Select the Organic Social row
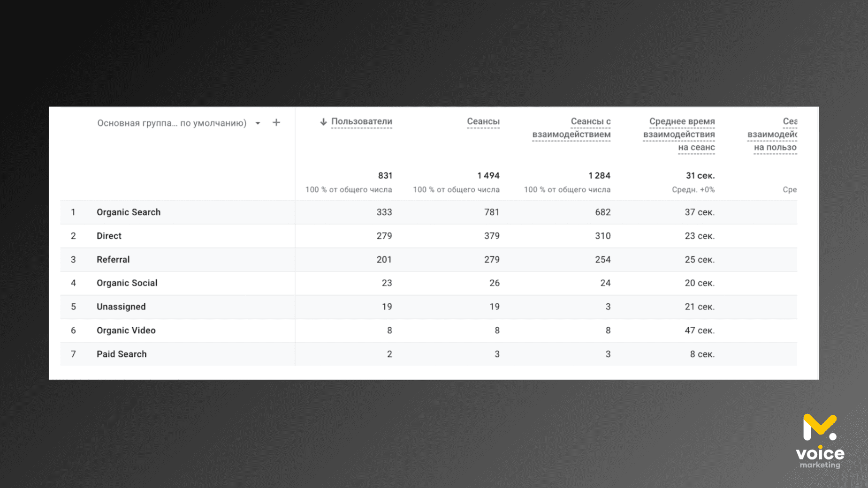The image size is (868, 488). [127, 283]
